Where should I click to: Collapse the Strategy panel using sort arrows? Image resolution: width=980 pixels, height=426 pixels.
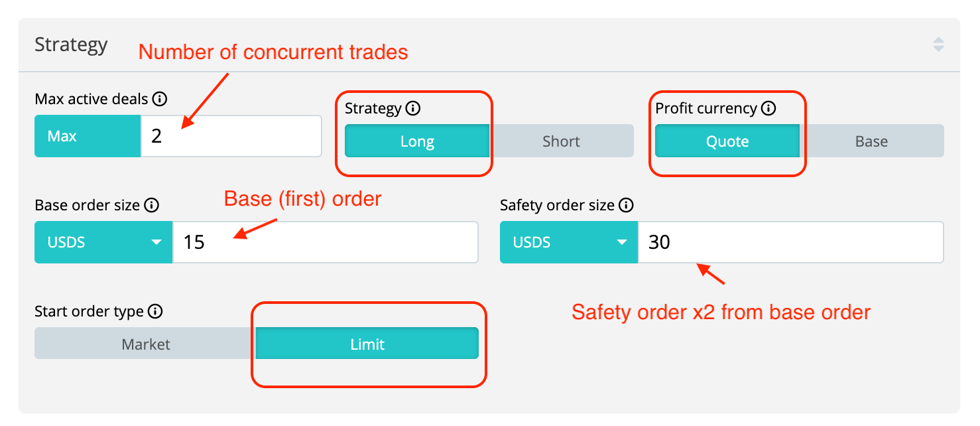[x=938, y=45]
